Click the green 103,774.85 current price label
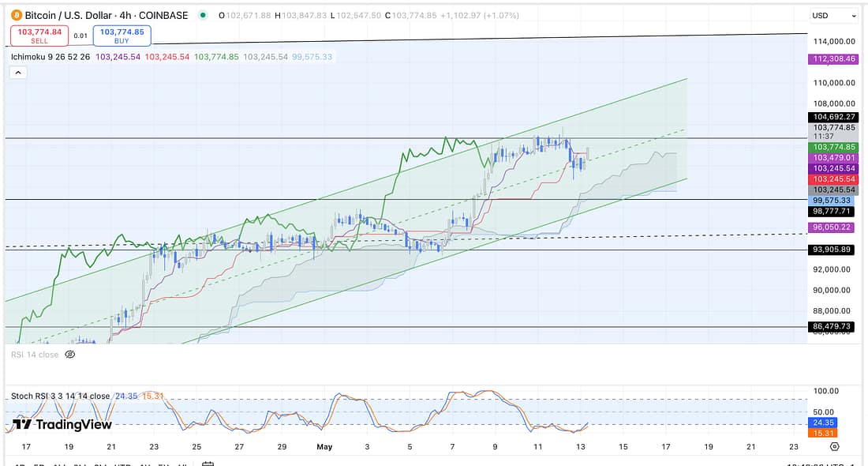 coord(832,147)
